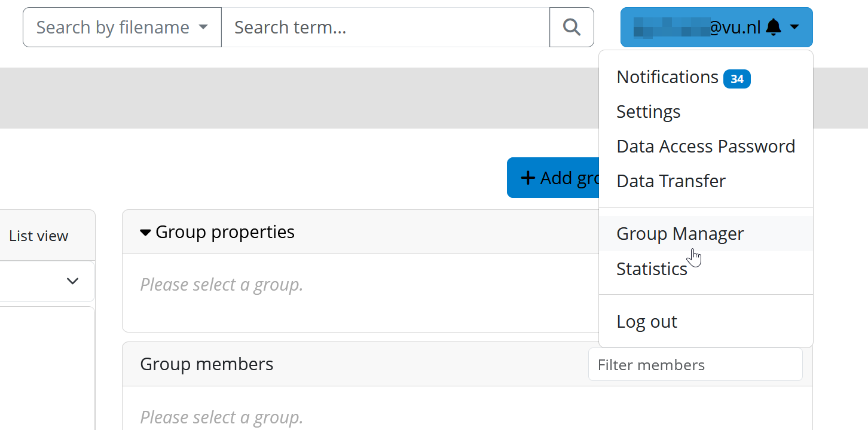This screenshot has height=430, width=868.
Task: Open Notifications from the user menu
Action: point(667,77)
